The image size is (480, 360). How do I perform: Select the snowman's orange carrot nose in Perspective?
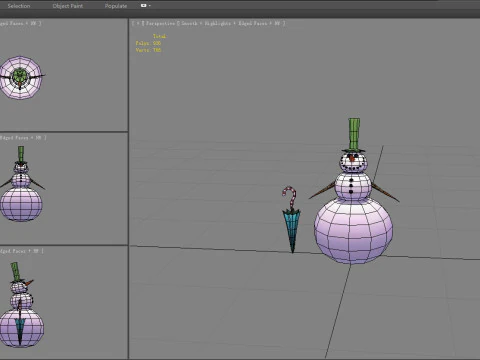pos(351,157)
